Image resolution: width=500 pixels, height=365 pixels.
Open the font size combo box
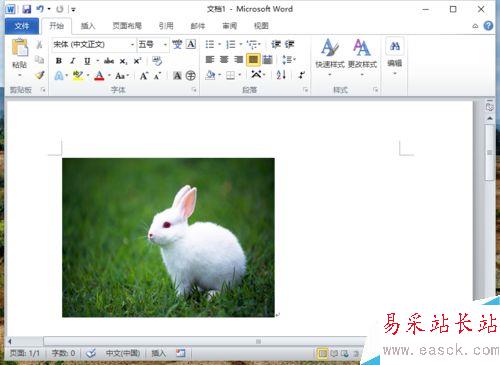(x=153, y=44)
